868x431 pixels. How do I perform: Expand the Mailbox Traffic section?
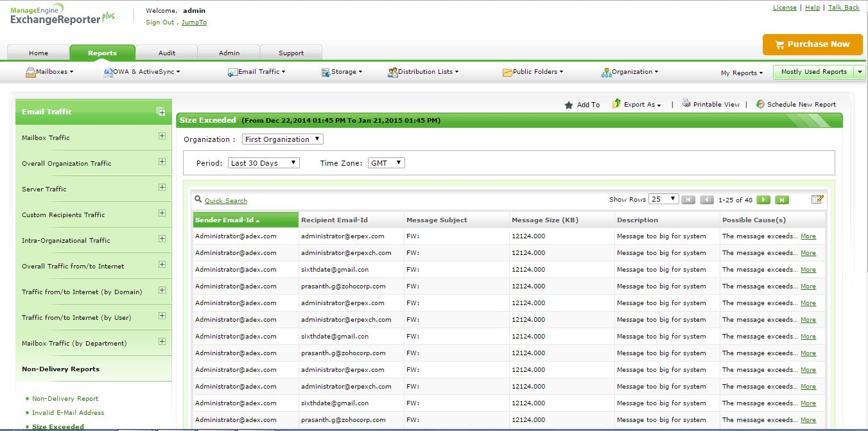[x=162, y=136]
